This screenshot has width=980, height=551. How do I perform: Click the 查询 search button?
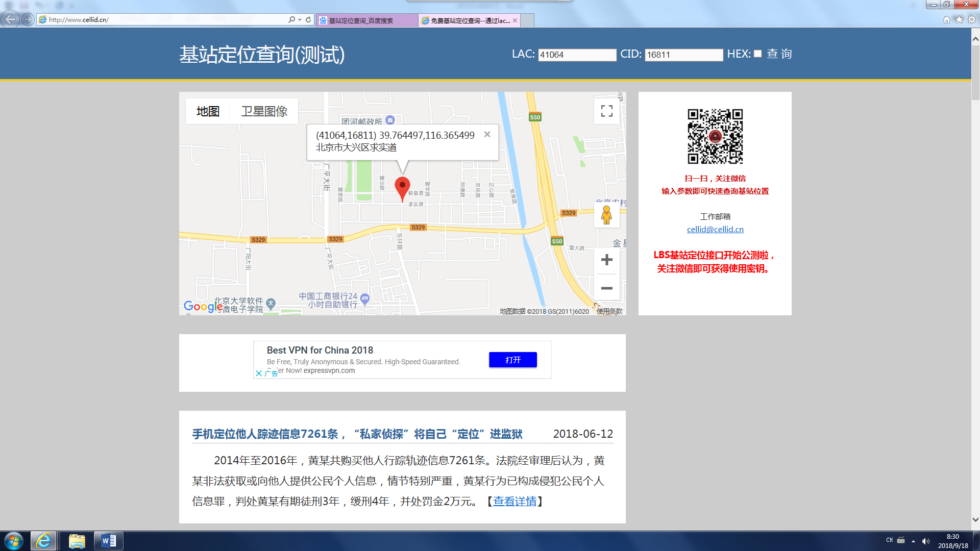pos(779,54)
